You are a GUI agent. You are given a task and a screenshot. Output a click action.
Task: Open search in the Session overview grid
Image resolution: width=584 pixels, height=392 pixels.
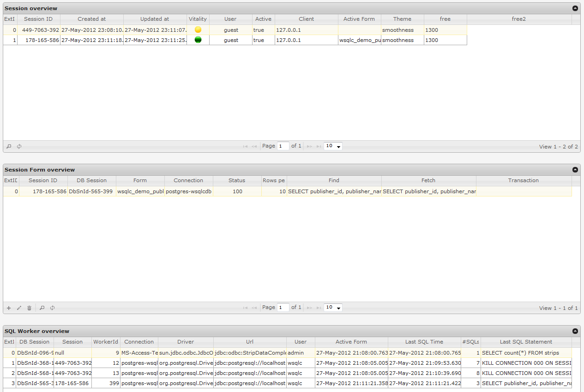coord(8,146)
